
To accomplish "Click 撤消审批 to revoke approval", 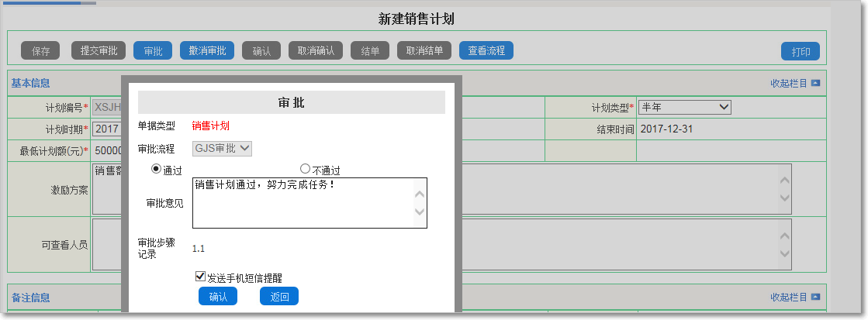I will click(207, 51).
